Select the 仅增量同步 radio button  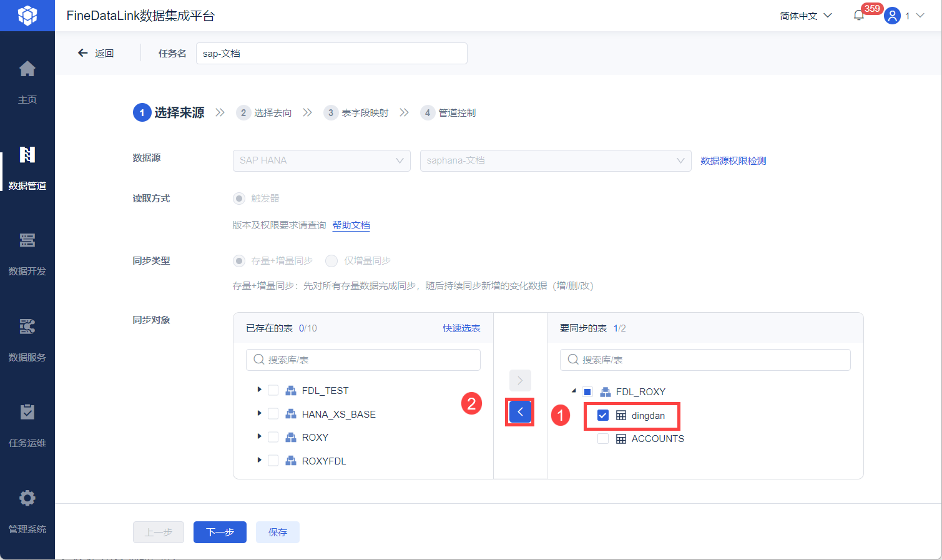331,261
